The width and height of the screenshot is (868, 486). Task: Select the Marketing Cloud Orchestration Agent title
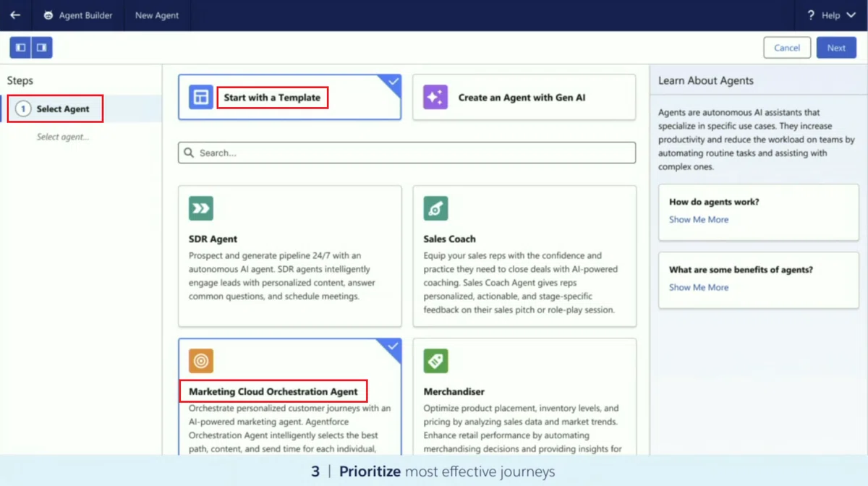tap(273, 391)
